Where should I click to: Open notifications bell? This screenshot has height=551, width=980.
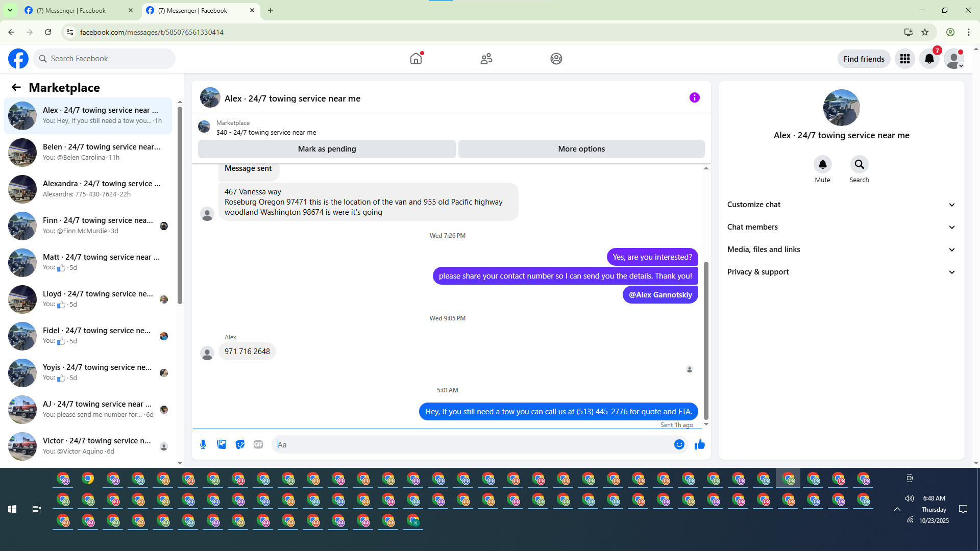(x=929, y=59)
